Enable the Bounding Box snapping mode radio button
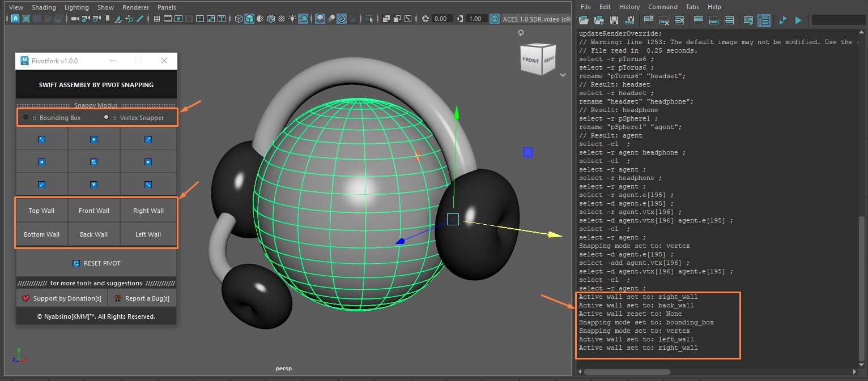Image resolution: width=868 pixels, height=381 pixels. (x=24, y=117)
